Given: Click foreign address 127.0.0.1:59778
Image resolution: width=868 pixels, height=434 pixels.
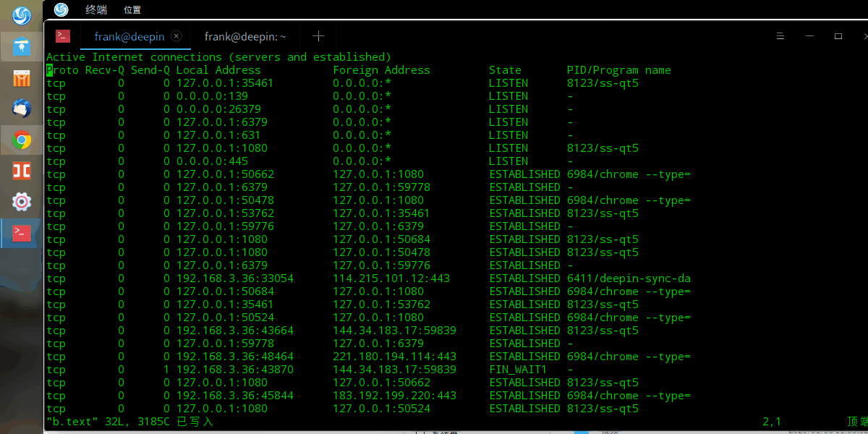Looking at the screenshot, I should click(381, 187).
